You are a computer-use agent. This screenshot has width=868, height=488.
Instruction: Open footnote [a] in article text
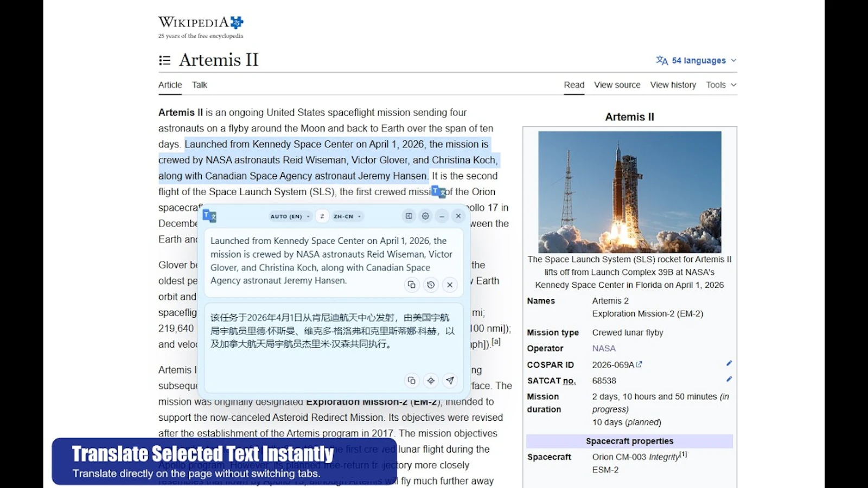tap(496, 342)
